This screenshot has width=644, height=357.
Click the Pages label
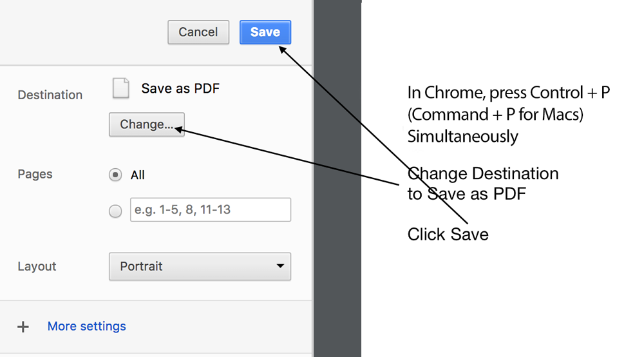pos(35,174)
